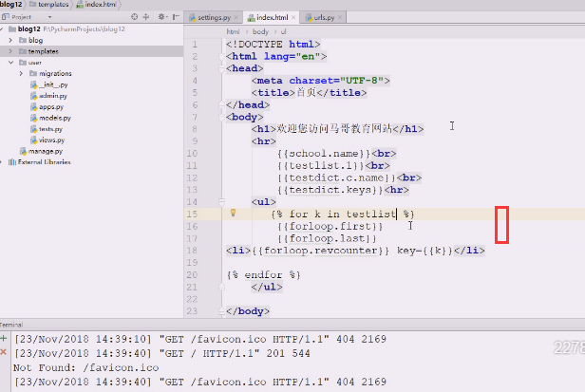585x392 pixels.
Task: Toggle code fold marker at head tag line 3
Action: click(221, 68)
